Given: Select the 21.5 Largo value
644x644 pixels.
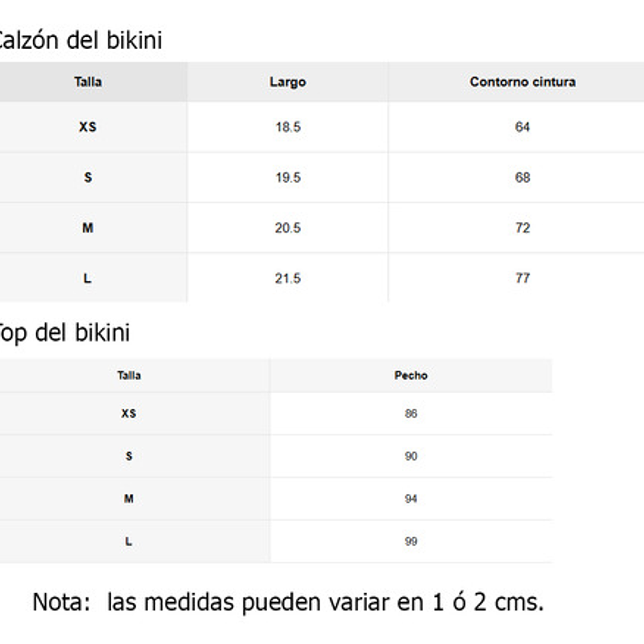Looking at the screenshot, I should click(x=288, y=278).
